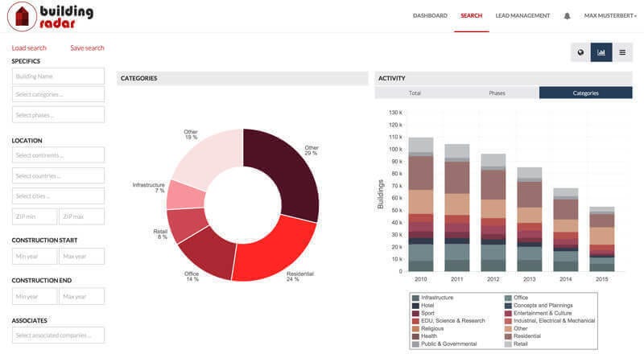Open the Select continents dropdown

coord(58,155)
